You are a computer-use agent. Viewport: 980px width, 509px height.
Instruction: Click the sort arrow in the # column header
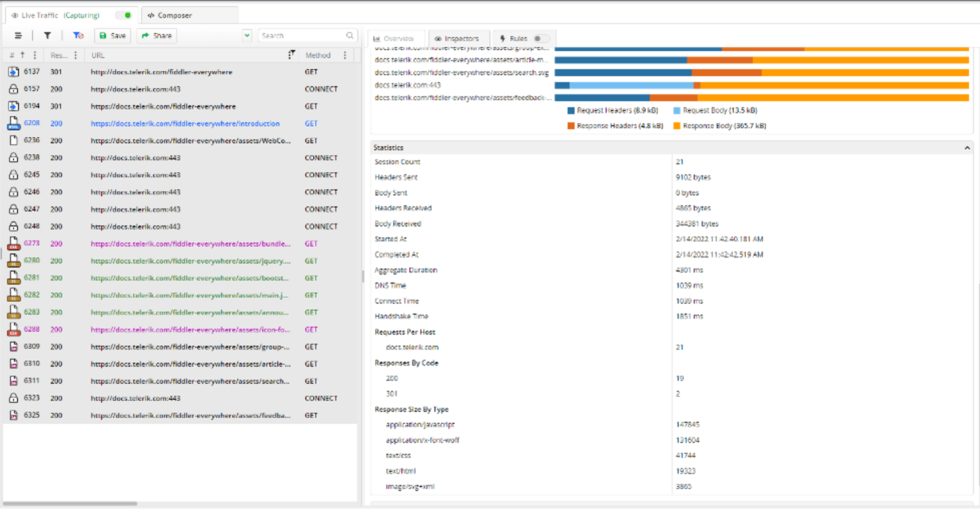pos(22,55)
